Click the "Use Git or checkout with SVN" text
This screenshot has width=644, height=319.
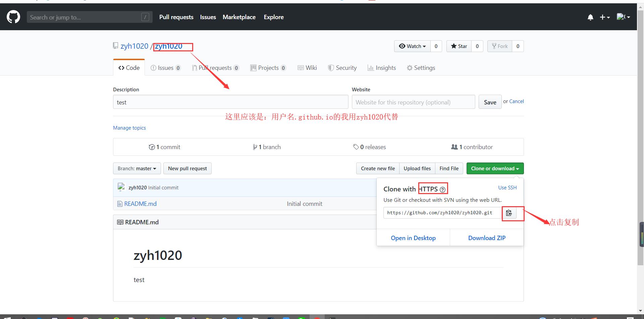[443, 200]
